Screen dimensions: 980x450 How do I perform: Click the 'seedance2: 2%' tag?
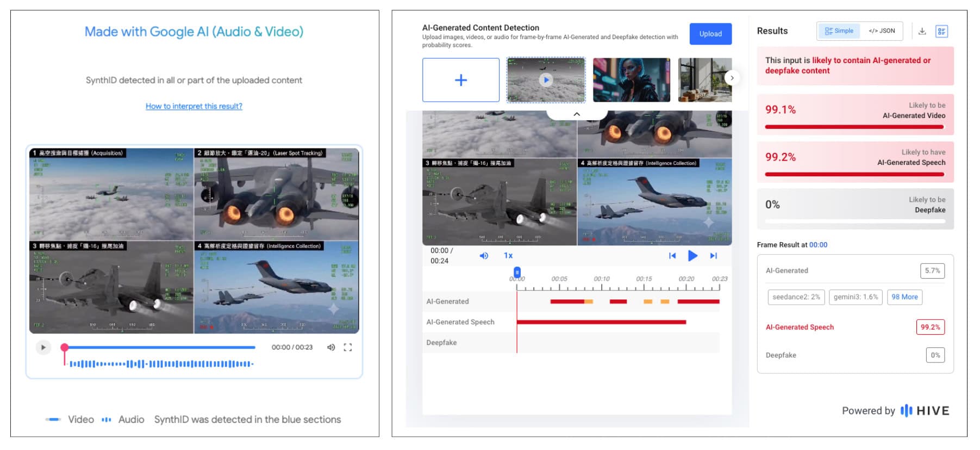click(796, 297)
